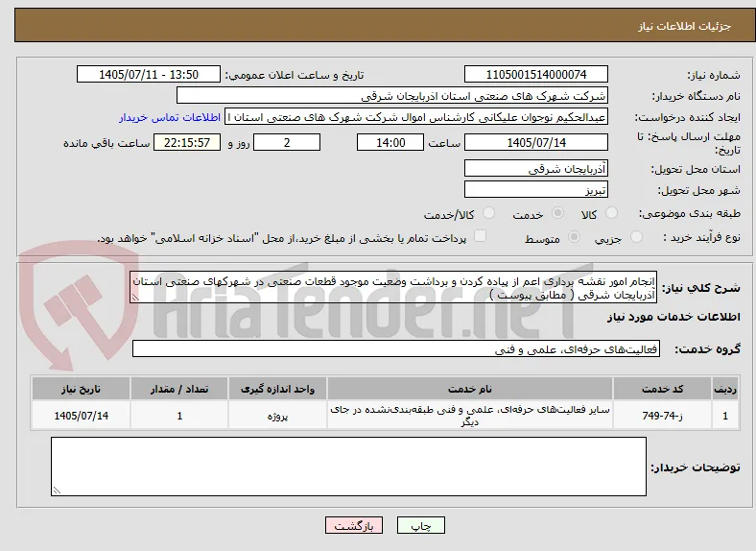Select the کالا radio button
This screenshot has width=756, height=551.
point(611,213)
